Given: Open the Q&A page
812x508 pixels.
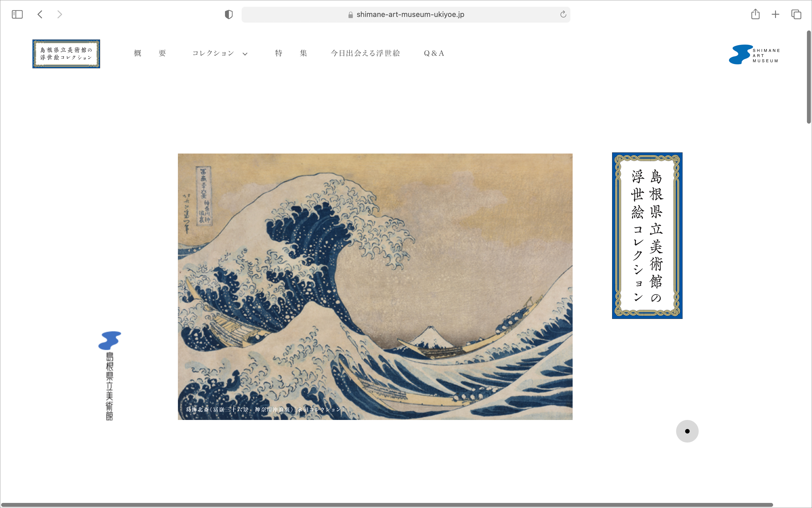Looking at the screenshot, I should click(434, 53).
